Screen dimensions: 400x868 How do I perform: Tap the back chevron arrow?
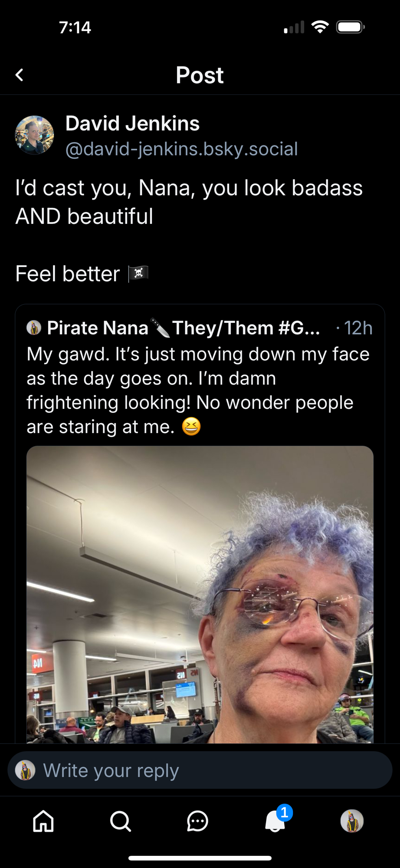(20, 75)
